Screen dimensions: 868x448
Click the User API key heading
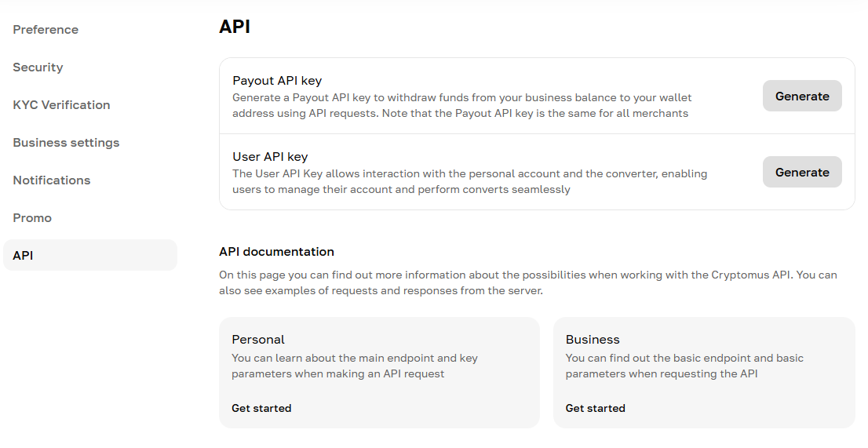click(270, 157)
